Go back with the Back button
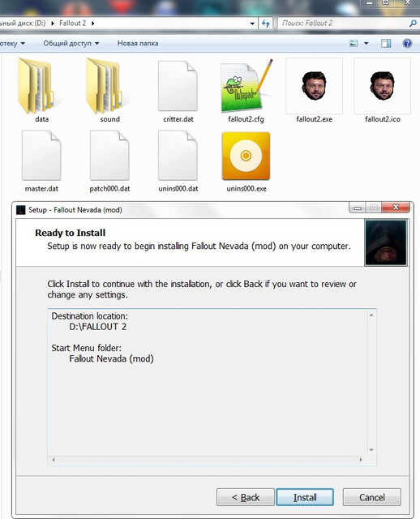The image size is (420, 519). point(245,497)
